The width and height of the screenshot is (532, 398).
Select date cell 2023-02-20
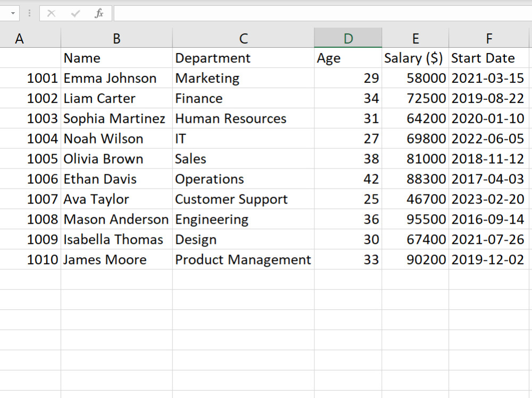click(x=489, y=199)
